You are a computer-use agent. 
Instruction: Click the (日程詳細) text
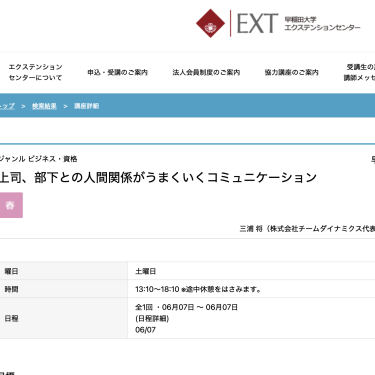(x=152, y=319)
